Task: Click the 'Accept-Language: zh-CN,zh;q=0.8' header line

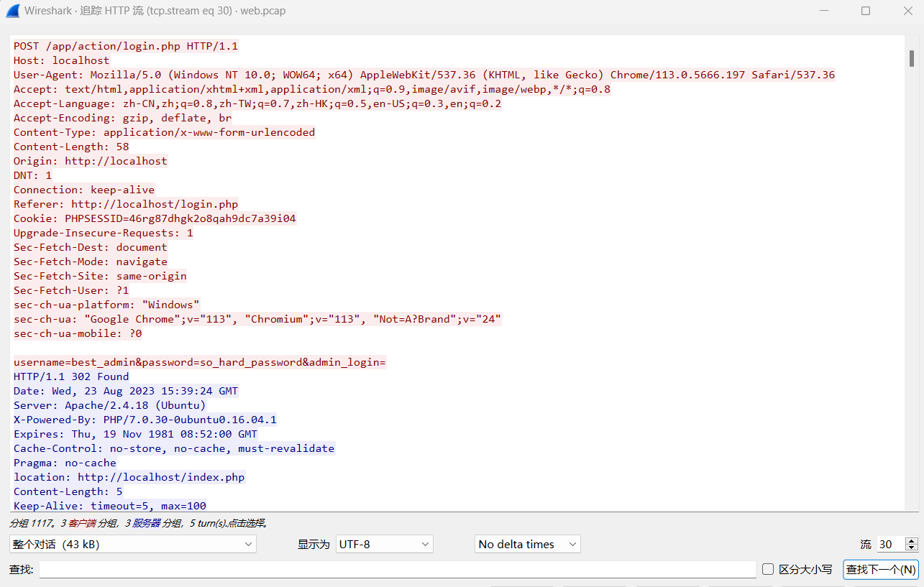Action: 257,103
